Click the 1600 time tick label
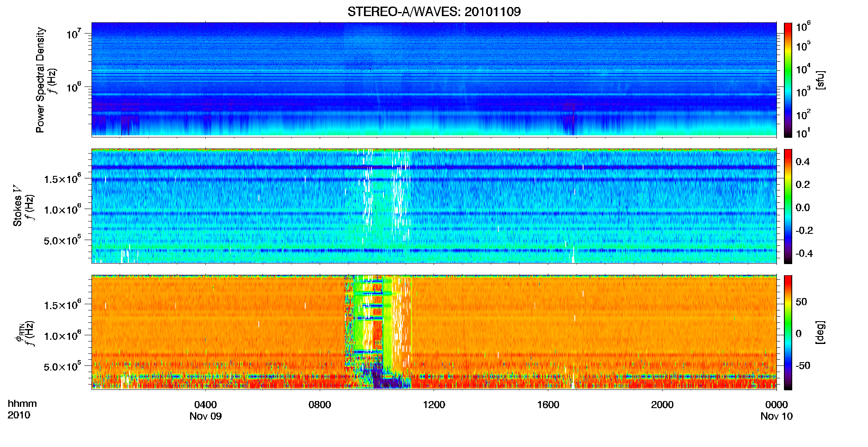Screen dimensions: 868x447 (548, 405)
